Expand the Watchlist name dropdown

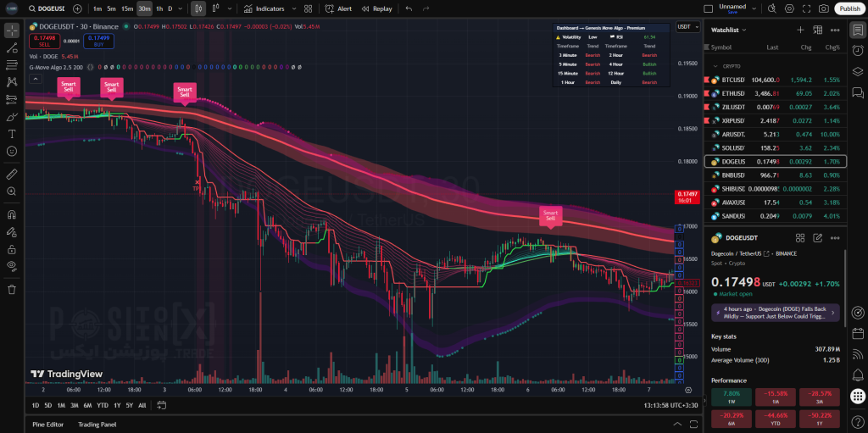pos(728,30)
